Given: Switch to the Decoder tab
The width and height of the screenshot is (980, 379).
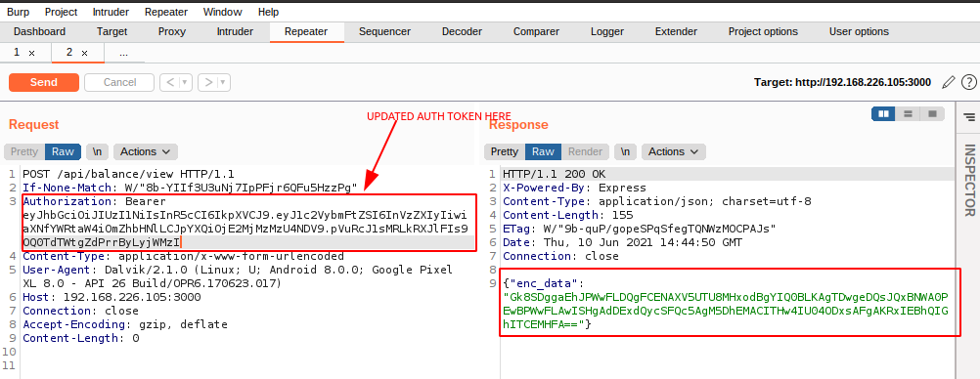Looking at the screenshot, I should tap(462, 32).
